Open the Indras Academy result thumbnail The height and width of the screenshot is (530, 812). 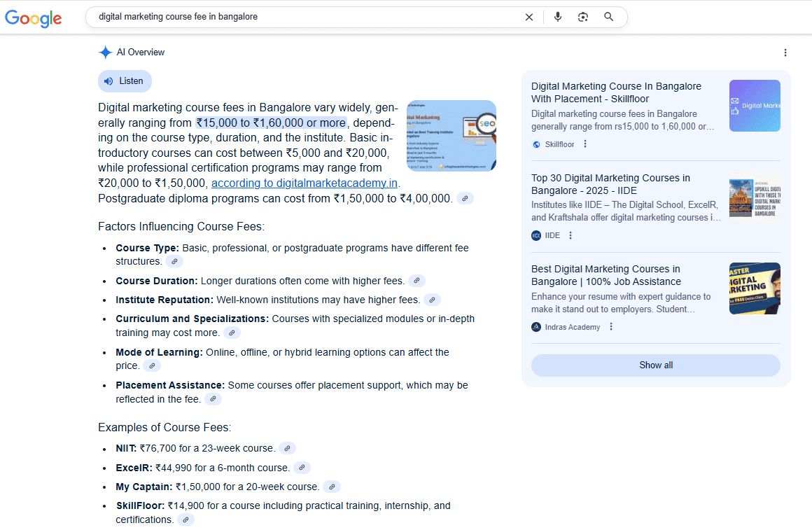[x=755, y=288]
